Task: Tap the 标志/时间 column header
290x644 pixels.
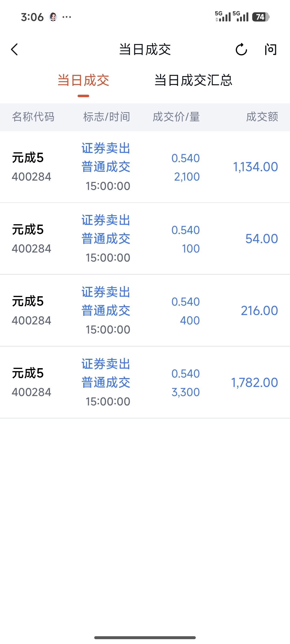Action: [107, 117]
